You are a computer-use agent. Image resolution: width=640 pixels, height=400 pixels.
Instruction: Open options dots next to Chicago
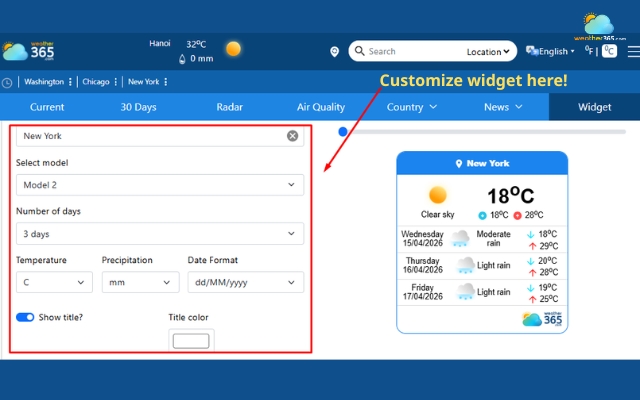pyautogui.click(x=116, y=82)
